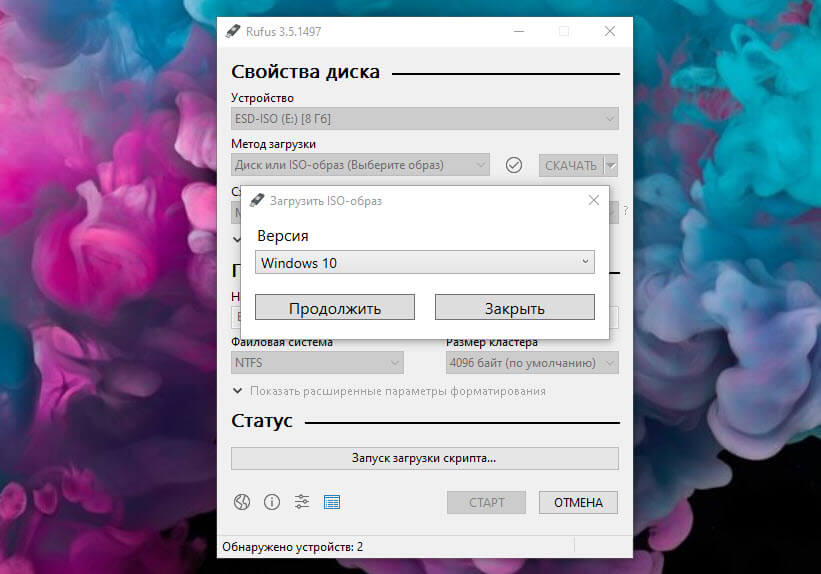Open the cluster size 4096 байт dropdown

click(x=532, y=362)
